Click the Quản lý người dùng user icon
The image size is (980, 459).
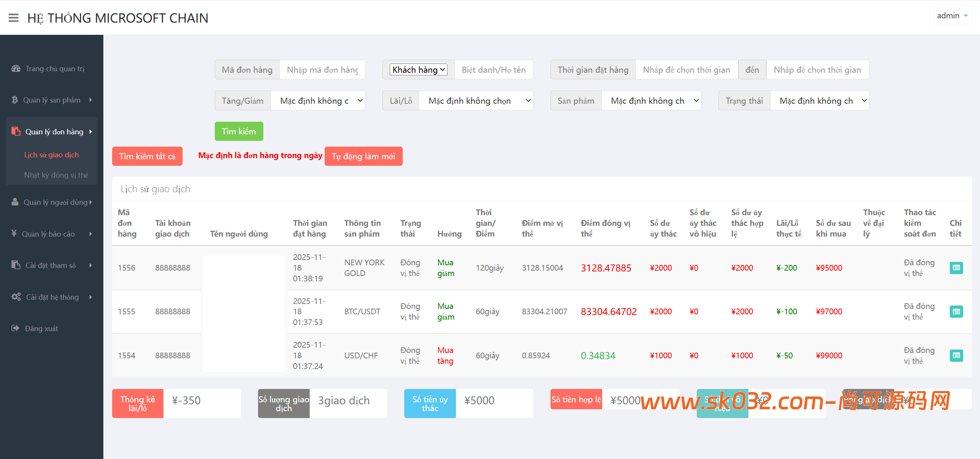pyautogui.click(x=15, y=202)
